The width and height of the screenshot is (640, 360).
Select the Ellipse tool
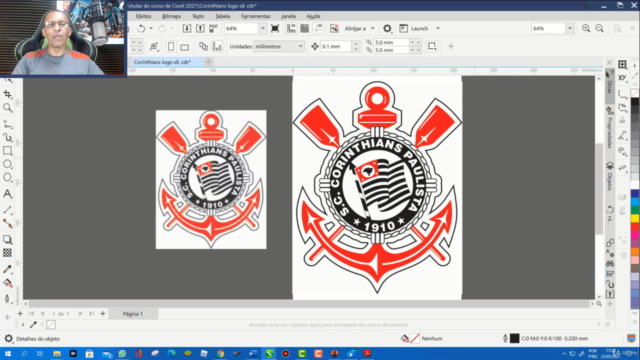(x=7, y=164)
